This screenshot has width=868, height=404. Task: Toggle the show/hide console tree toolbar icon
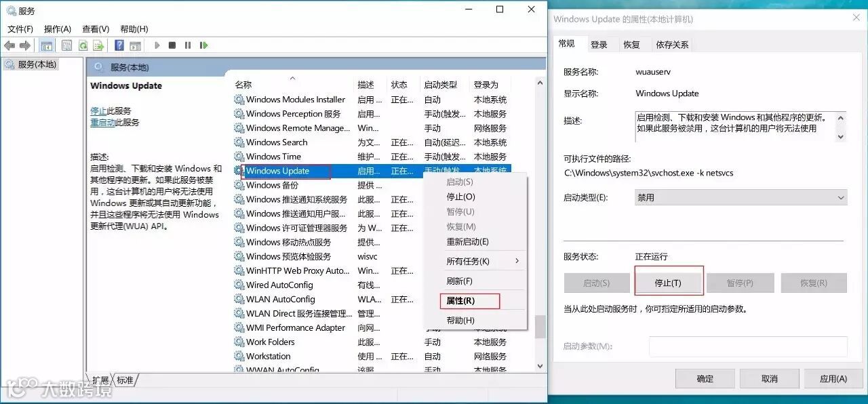pyautogui.click(x=47, y=45)
